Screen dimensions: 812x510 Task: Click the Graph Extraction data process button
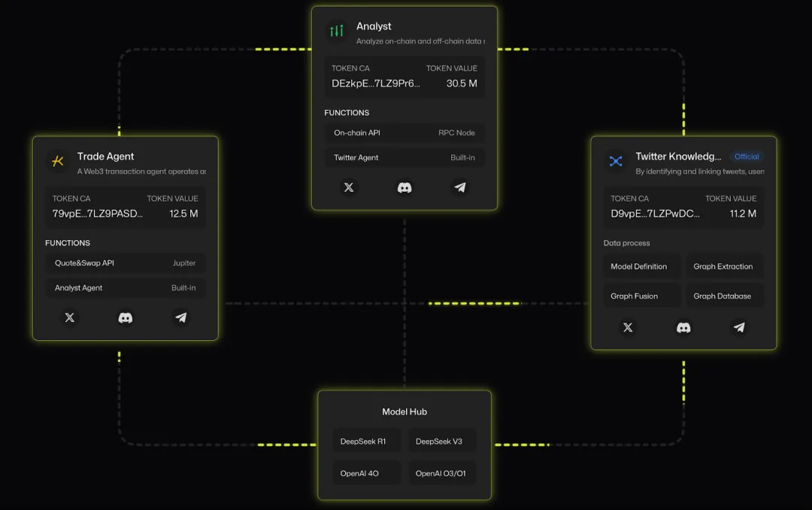click(723, 266)
